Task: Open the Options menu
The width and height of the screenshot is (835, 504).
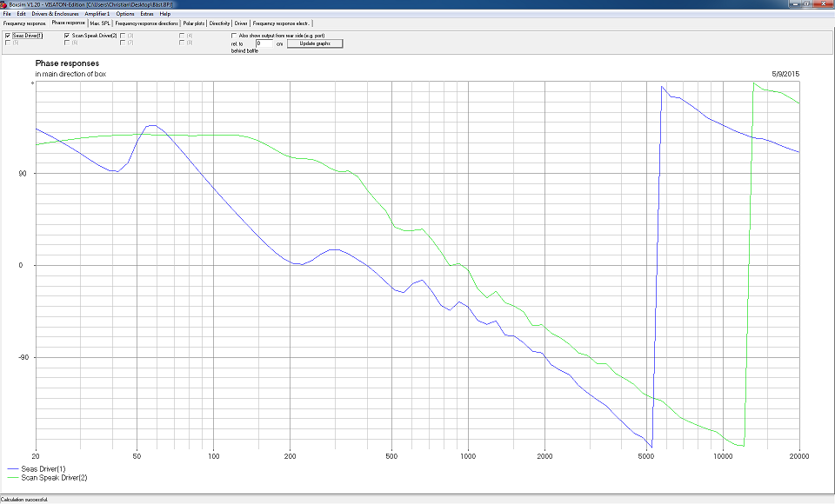Action: 125,14
